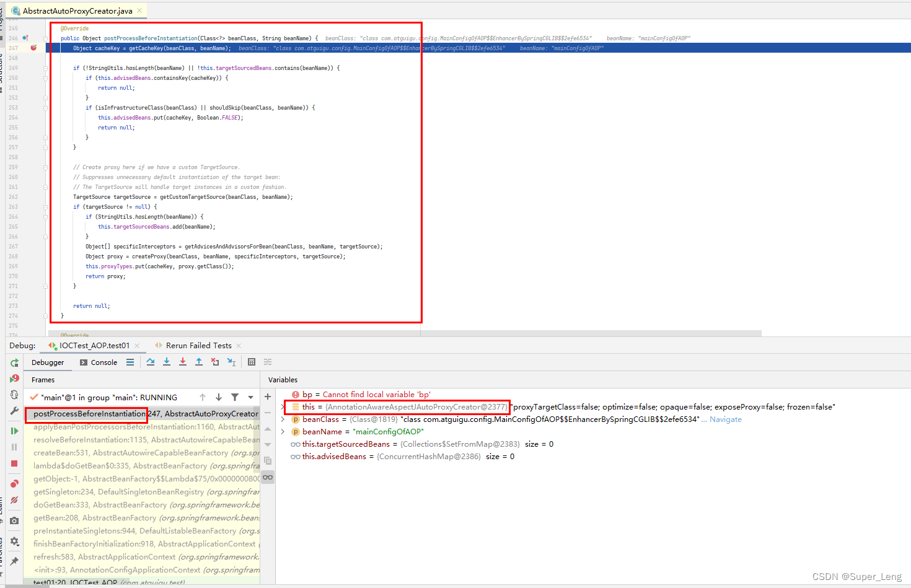Close the Rerun Failed Tests tab
The image size is (911, 588).
coord(239,346)
